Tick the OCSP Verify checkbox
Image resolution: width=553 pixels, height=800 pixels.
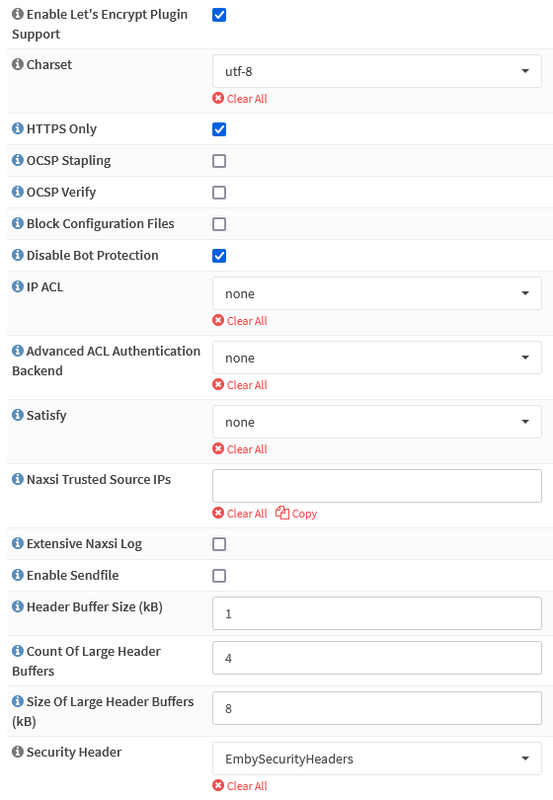(x=219, y=193)
